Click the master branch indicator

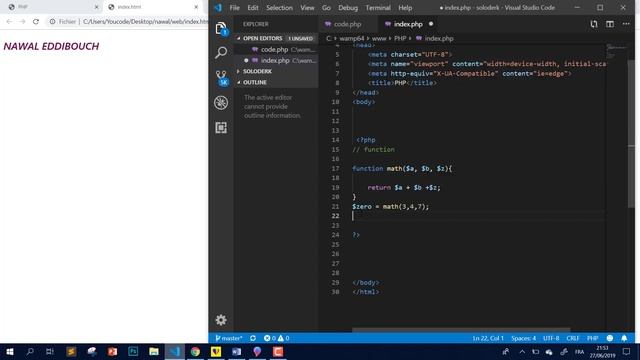click(x=229, y=338)
